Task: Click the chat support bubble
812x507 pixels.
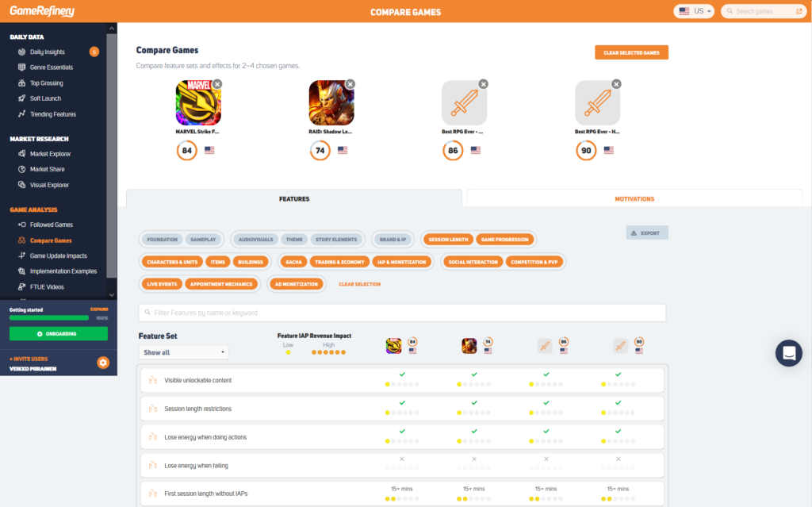Action: (788, 353)
